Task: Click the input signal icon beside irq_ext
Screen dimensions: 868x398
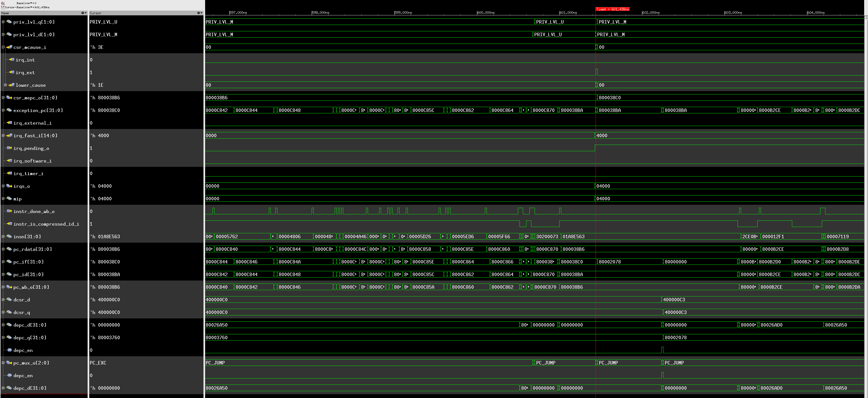Action: pos(12,72)
